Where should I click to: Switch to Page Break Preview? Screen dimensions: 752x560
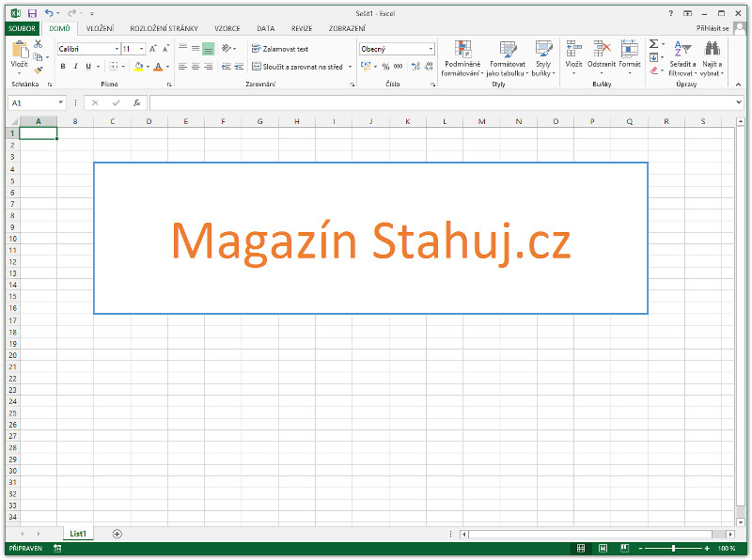point(624,548)
